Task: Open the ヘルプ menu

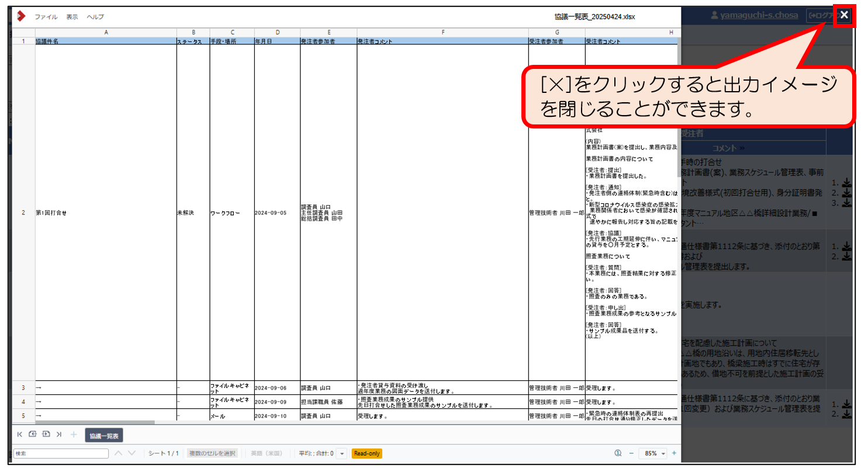Action: click(x=95, y=17)
